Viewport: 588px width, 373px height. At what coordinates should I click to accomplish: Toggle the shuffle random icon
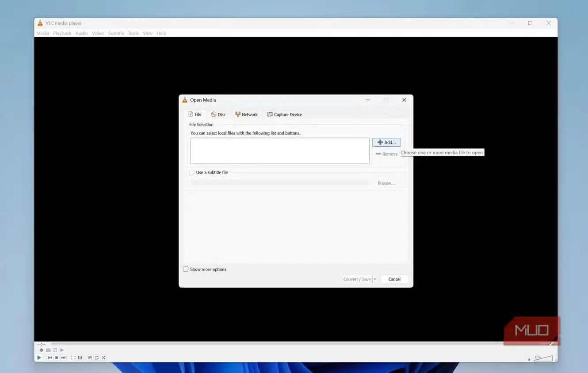click(x=103, y=358)
